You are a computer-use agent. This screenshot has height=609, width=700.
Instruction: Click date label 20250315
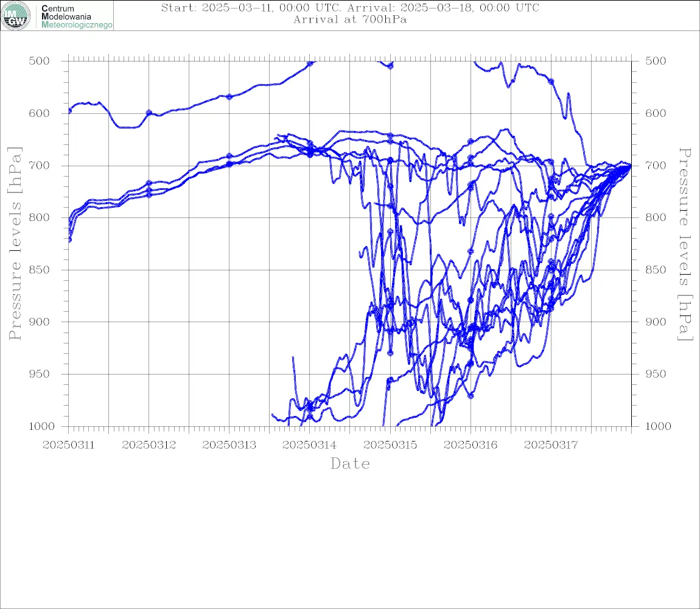pyautogui.click(x=390, y=445)
